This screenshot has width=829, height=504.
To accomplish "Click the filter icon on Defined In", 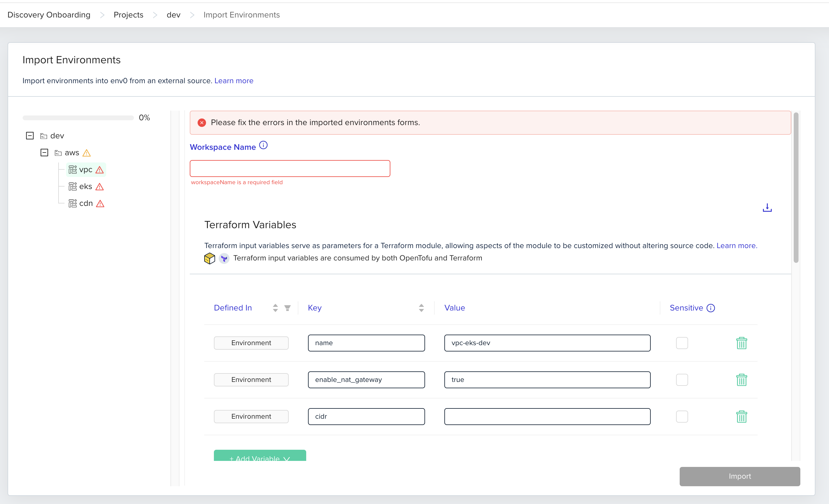I will point(287,308).
